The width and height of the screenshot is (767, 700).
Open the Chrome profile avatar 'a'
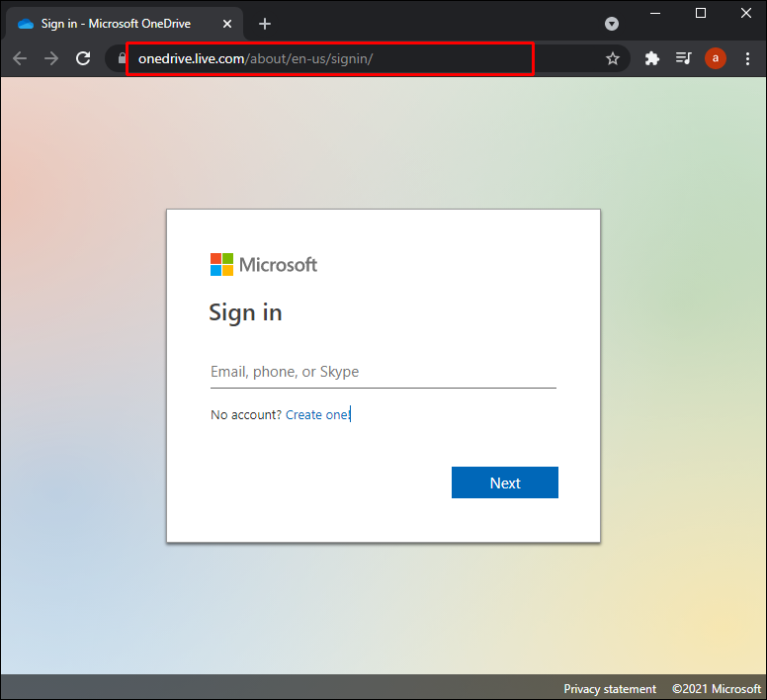(x=716, y=58)
